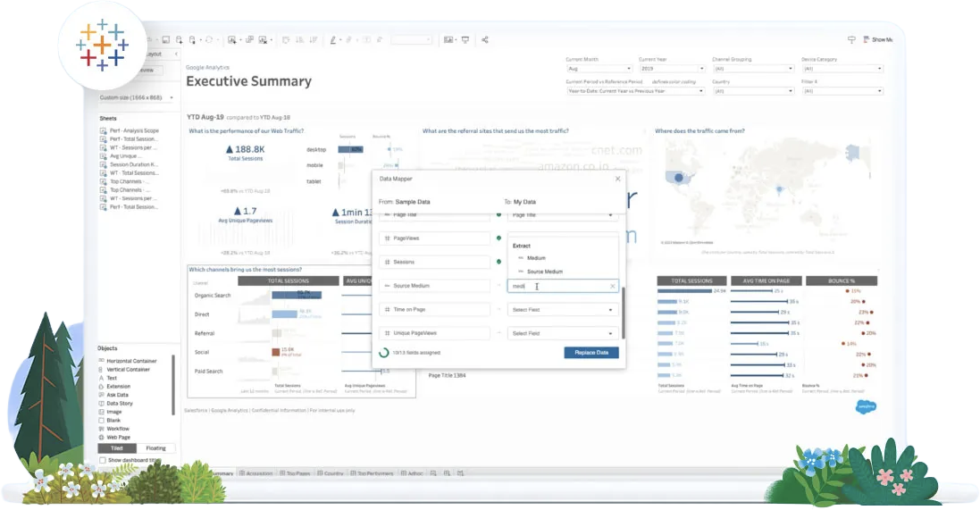Click the Duplicate sheet toolbar icon
Viewport: 980px width, 510px height.
pos(249,40)
